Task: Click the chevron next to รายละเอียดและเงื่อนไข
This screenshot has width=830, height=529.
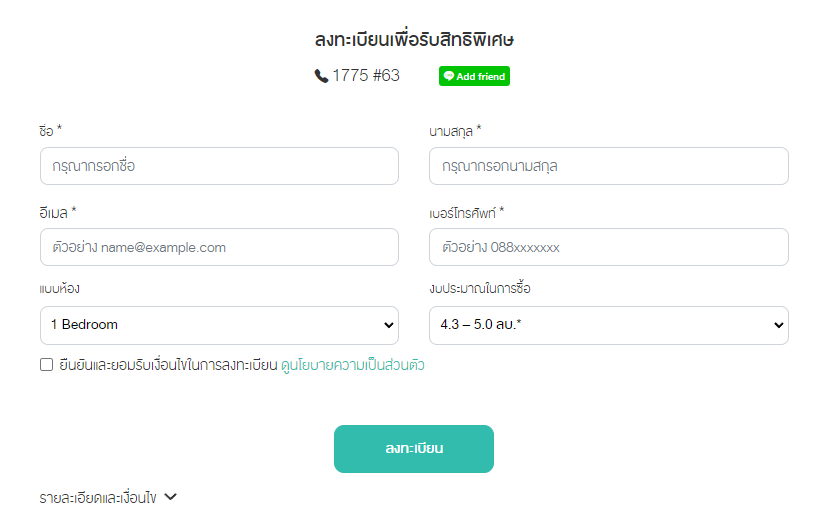Action: click(x=170, y=497)
